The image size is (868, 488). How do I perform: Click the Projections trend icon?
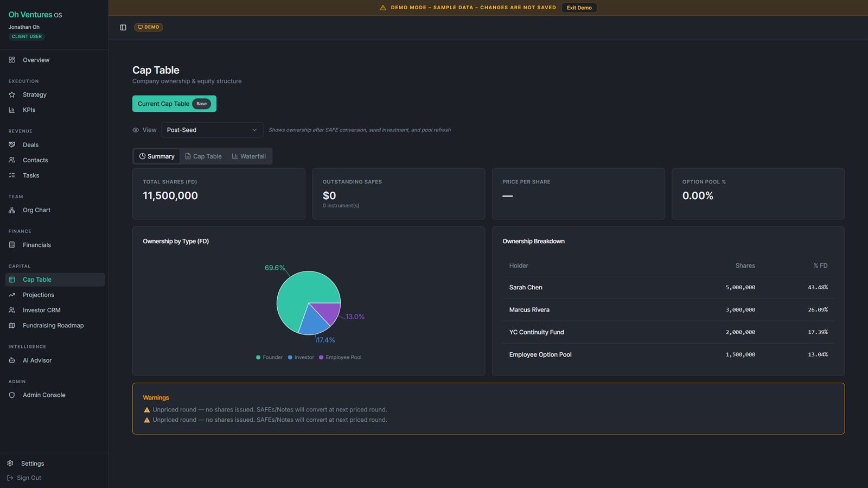[12, 295]
